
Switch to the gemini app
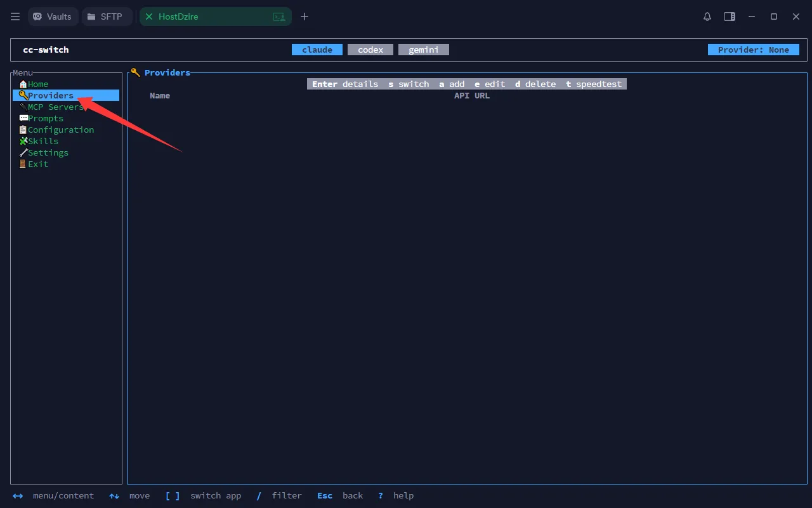point(424,50)
